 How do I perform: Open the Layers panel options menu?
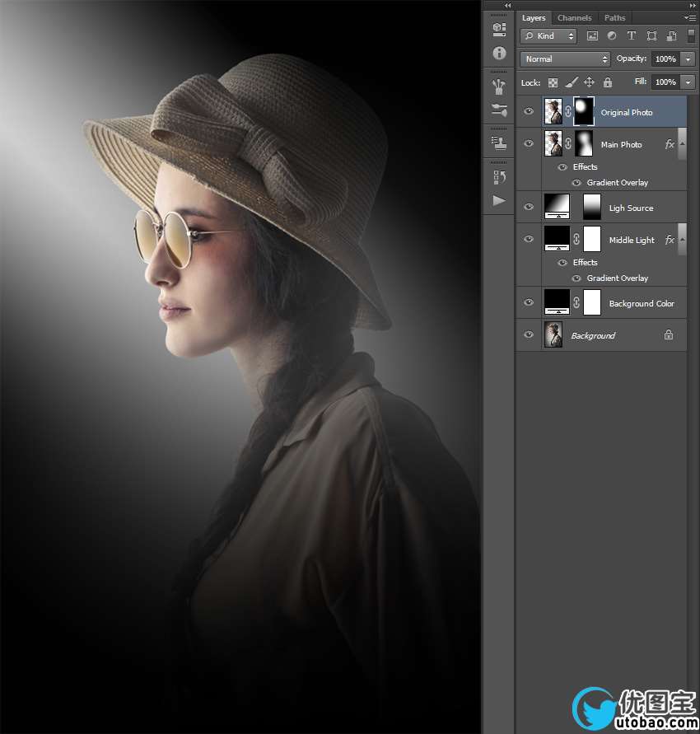pos(690,18)
